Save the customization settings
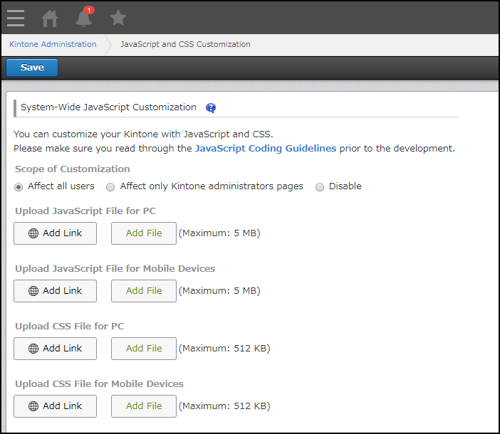 (32, 68)
